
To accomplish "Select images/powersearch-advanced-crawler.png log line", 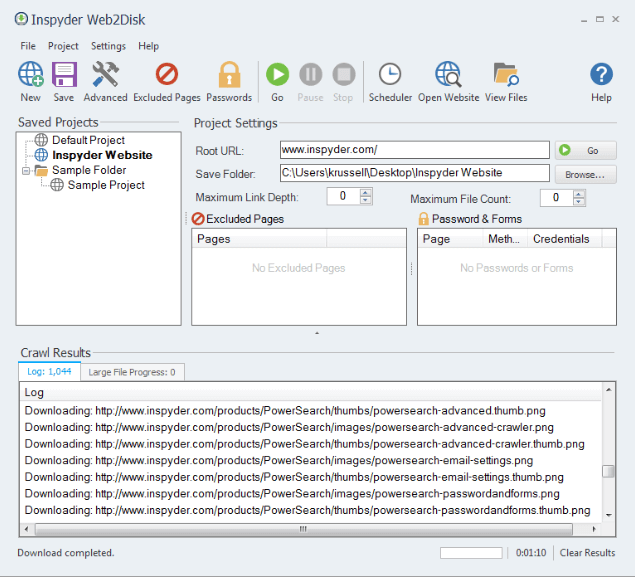I will [x=289, y=427].
